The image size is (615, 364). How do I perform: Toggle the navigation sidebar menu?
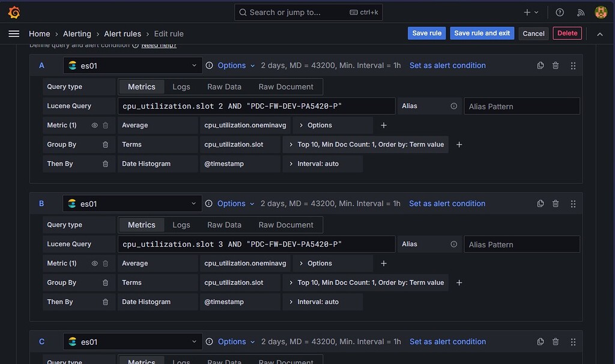point(14,34)
